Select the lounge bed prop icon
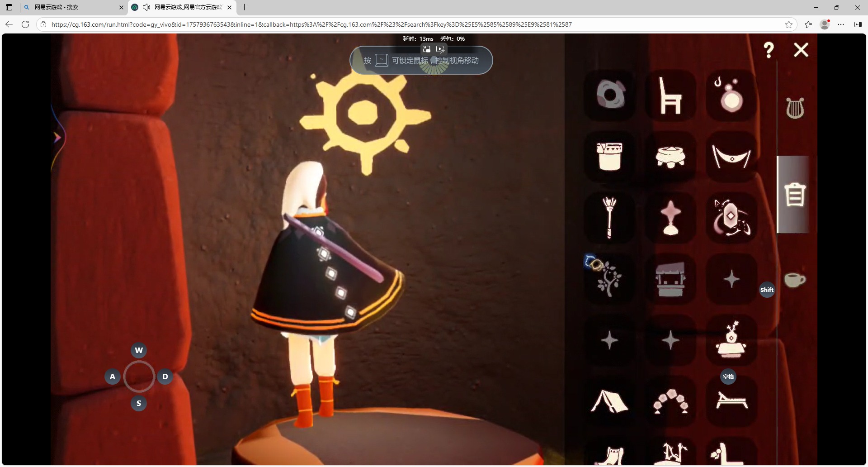The image size is (868, 467). click(731, 401)
